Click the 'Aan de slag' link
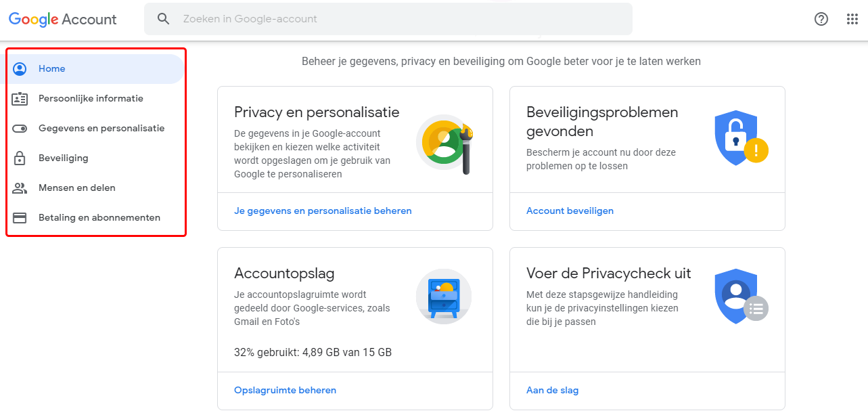This screenshot has width=868, height=415. click(552, 390)
